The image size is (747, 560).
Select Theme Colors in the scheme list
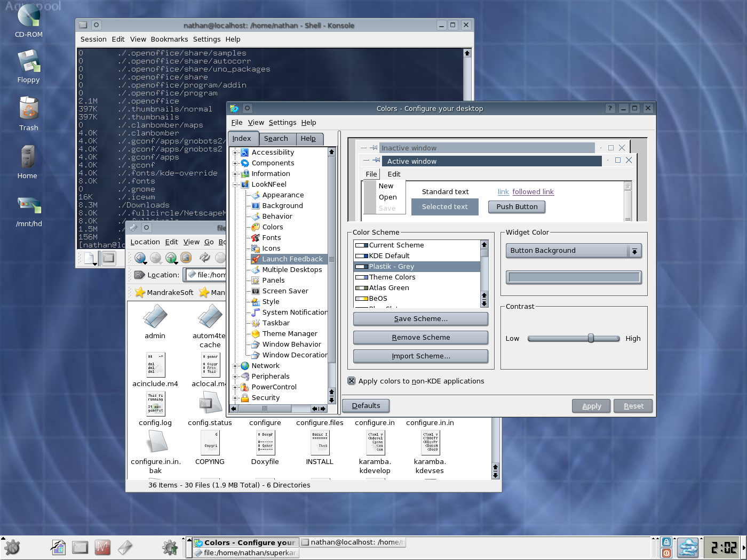(417, 277)
